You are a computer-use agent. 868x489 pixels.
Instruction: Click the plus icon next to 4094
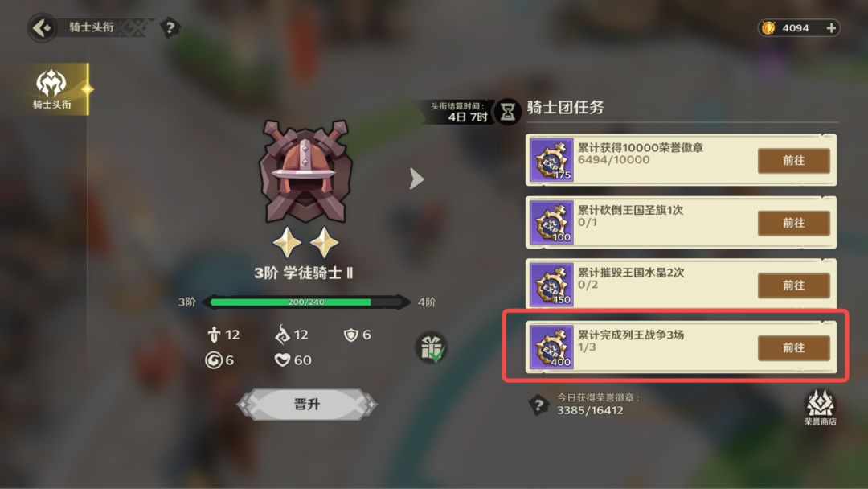[831, 27]
